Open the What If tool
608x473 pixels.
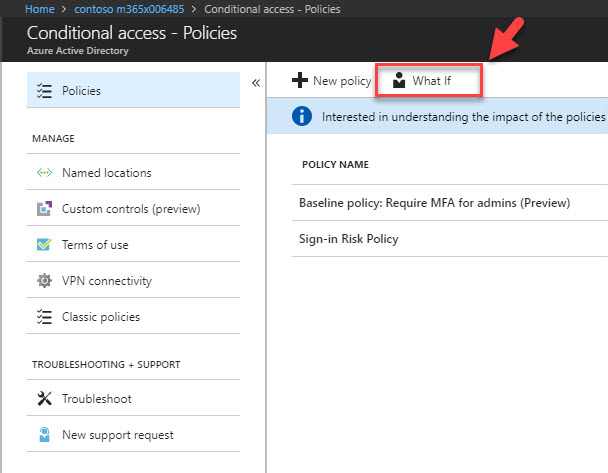(x=428, y=81)
